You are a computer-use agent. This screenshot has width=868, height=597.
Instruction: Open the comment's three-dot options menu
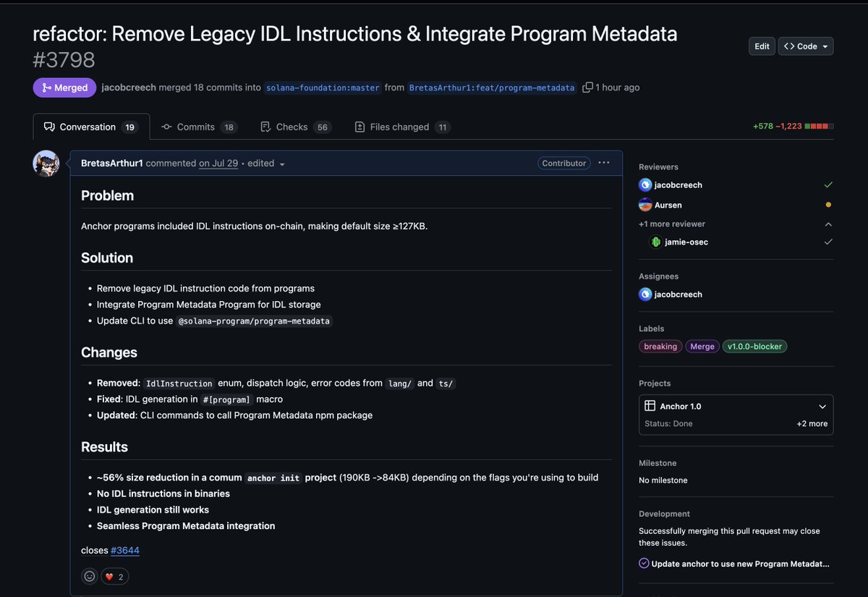click(604, 163)
